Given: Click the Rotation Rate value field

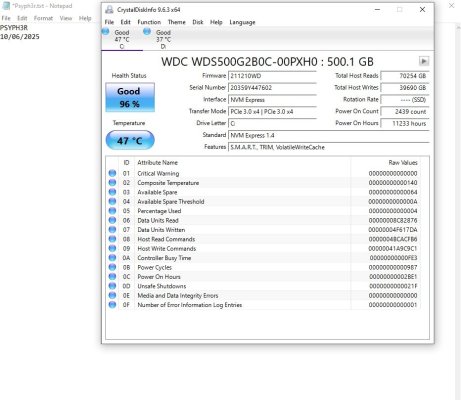Looking at the screenshot, I should pos(405,100).
